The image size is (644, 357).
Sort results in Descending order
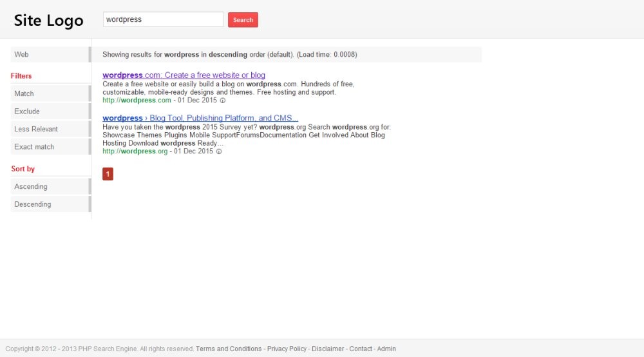tap(50, 204)
